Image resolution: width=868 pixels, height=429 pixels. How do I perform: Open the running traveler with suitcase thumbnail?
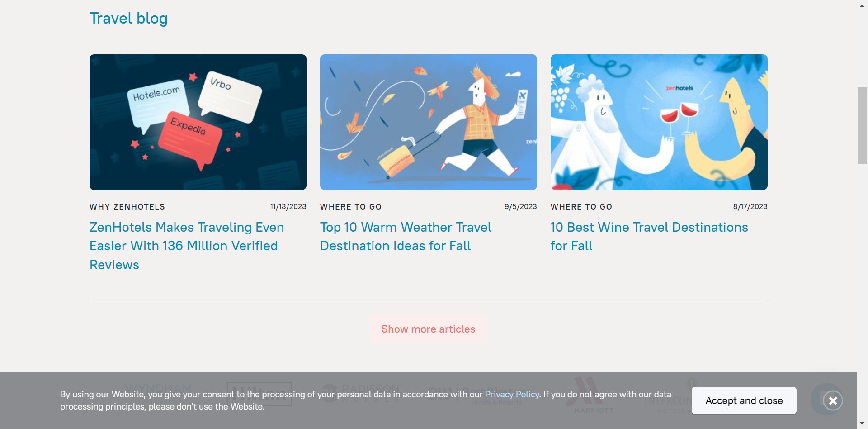click(x=429, y=122)
